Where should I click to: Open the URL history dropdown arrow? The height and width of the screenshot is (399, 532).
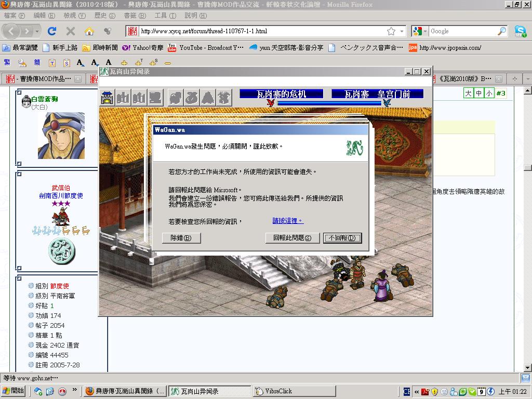coord(402,31)
